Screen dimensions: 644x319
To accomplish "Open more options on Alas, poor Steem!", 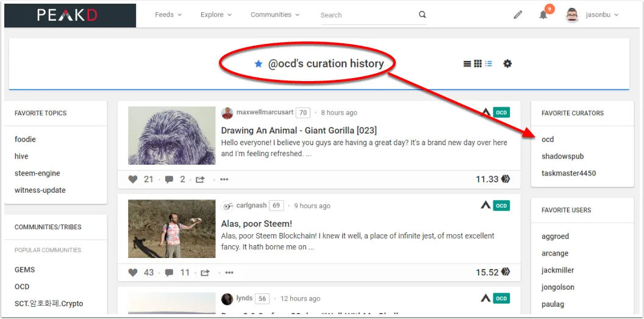I will pyautogui.click(x=229, y=273).
